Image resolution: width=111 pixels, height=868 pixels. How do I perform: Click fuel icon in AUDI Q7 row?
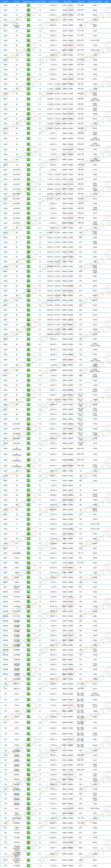coord(29,519)
